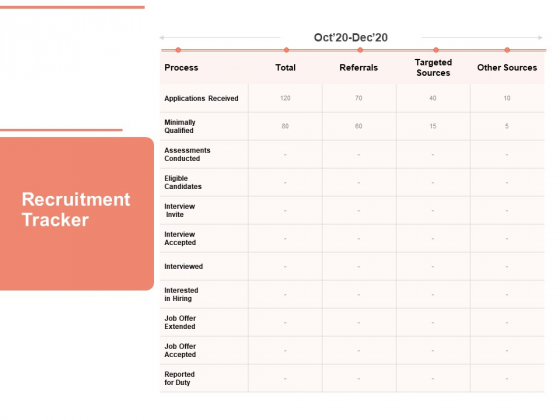
Task: Select the Applications Received row label
Action: [201, 98]
